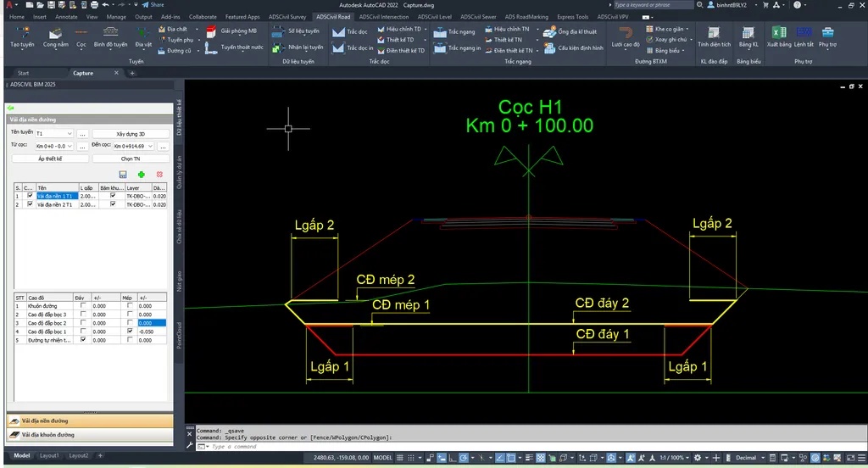Click the green add icon in panel
The width and height of the screenshot is (868, 468).
pos(142,175)
